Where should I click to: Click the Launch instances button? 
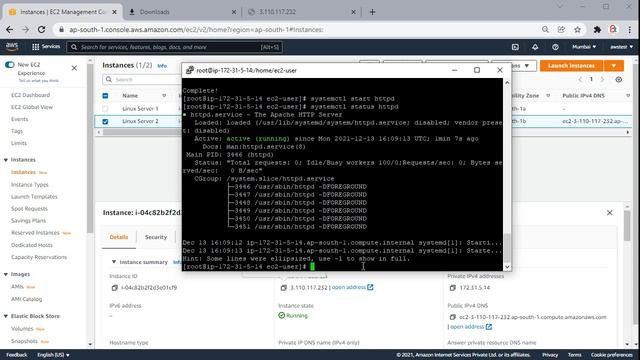pos(571,66)
